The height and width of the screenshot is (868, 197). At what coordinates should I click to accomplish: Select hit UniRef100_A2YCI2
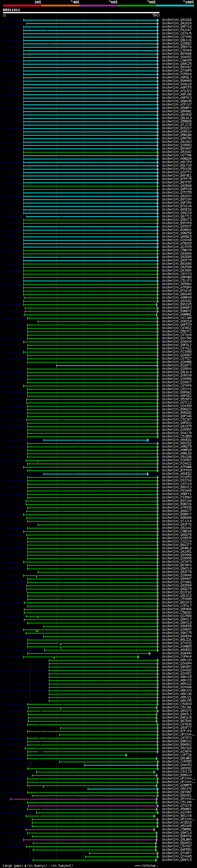point(176,402)
